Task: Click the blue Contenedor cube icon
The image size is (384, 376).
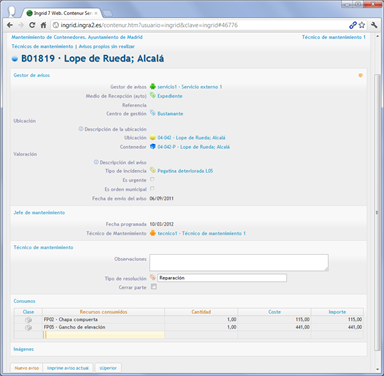Action: (x=153, y=146)
